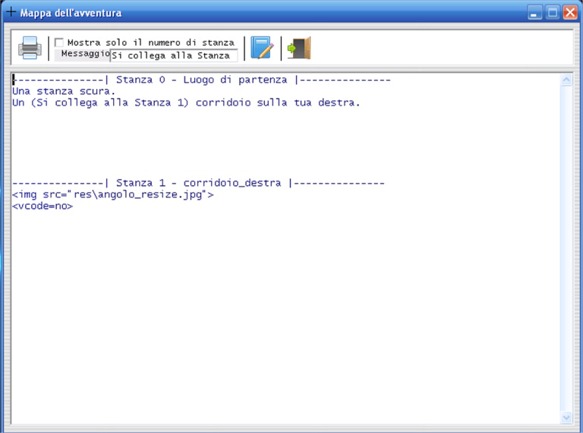Maximize the Mappa dell'avventura window
Image resolution: width=583 pixels, height=433 pixels.
pos(553,13)
